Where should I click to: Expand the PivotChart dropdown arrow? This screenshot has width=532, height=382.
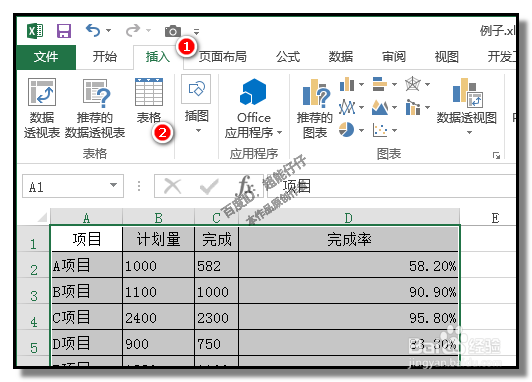click(x=469, y=132)
